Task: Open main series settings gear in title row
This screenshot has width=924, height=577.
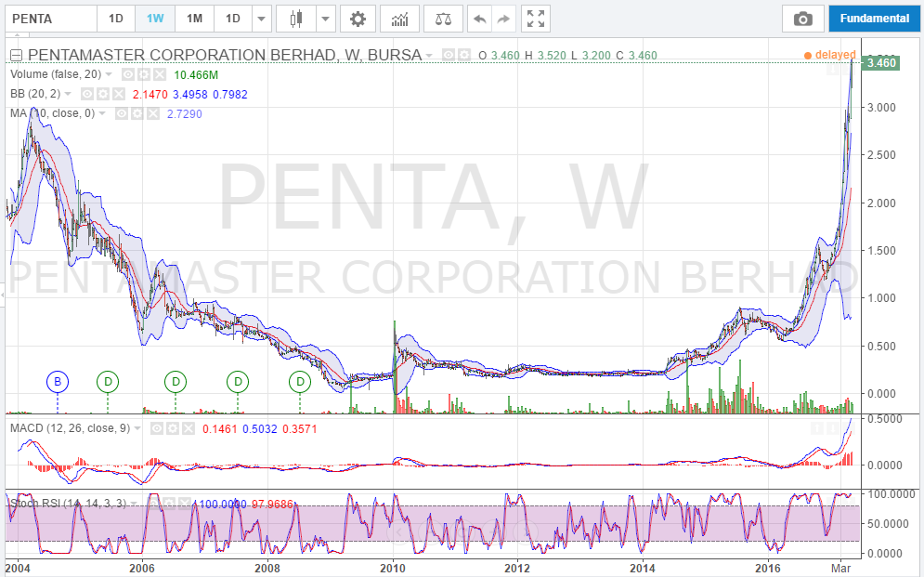Action: (x=464, y=55)
